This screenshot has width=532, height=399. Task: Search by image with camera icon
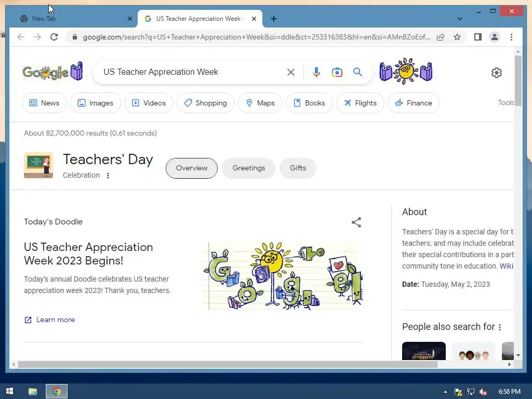tap(337, 72)
